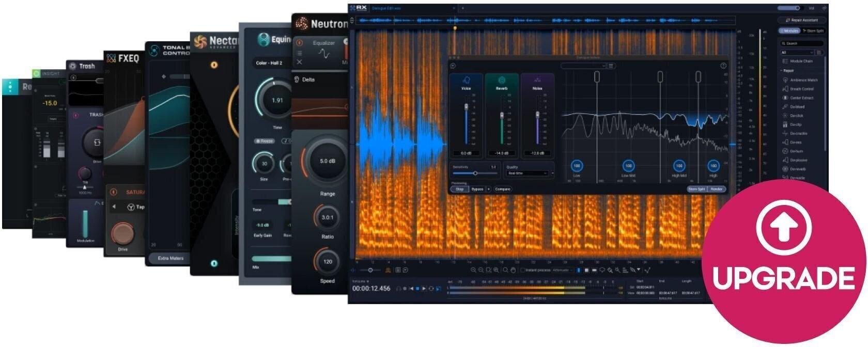
Task: Toggle loop playback in RX transport
Action: [431, 289]
